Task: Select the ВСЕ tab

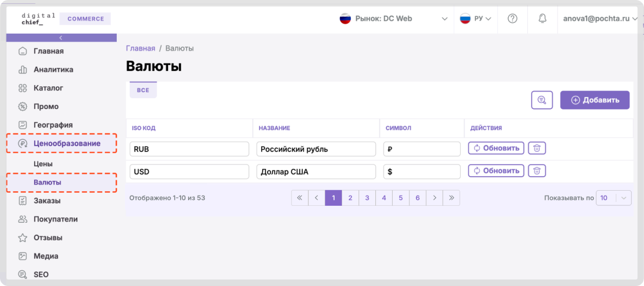Action: pos(143,90)
